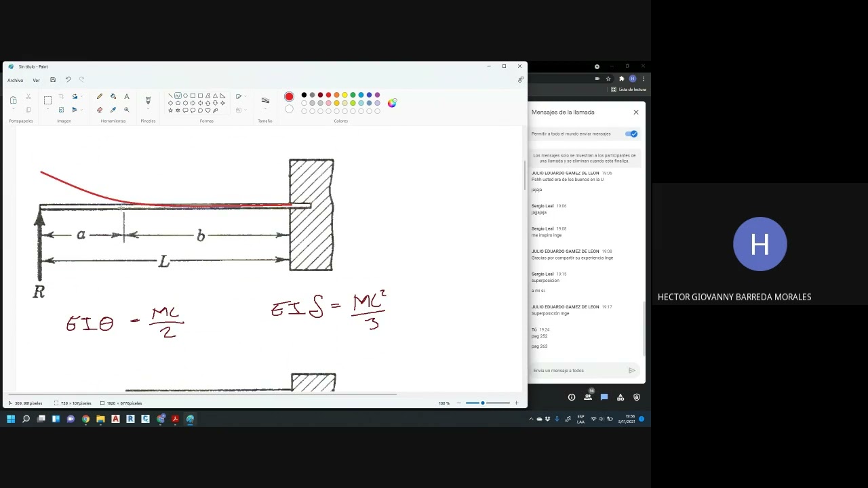Click the zoom out minus button
Screen dimensions: 868x488
click(x=458, y=403)
